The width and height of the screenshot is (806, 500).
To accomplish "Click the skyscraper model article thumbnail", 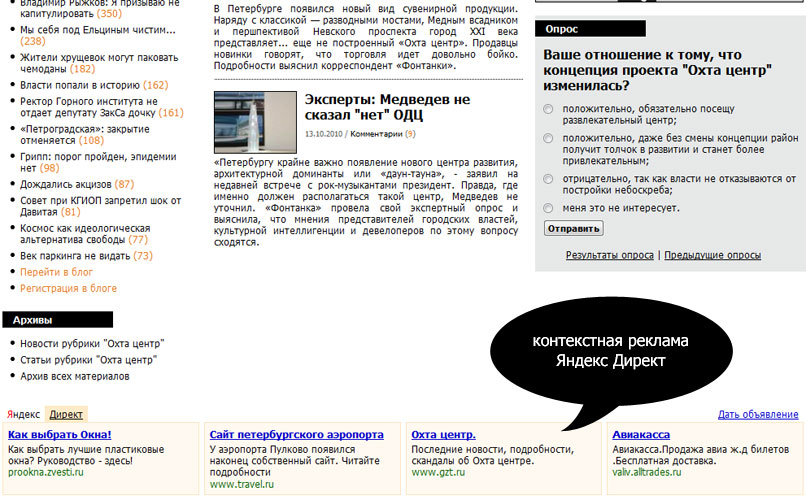I will [x=255, y=122].
